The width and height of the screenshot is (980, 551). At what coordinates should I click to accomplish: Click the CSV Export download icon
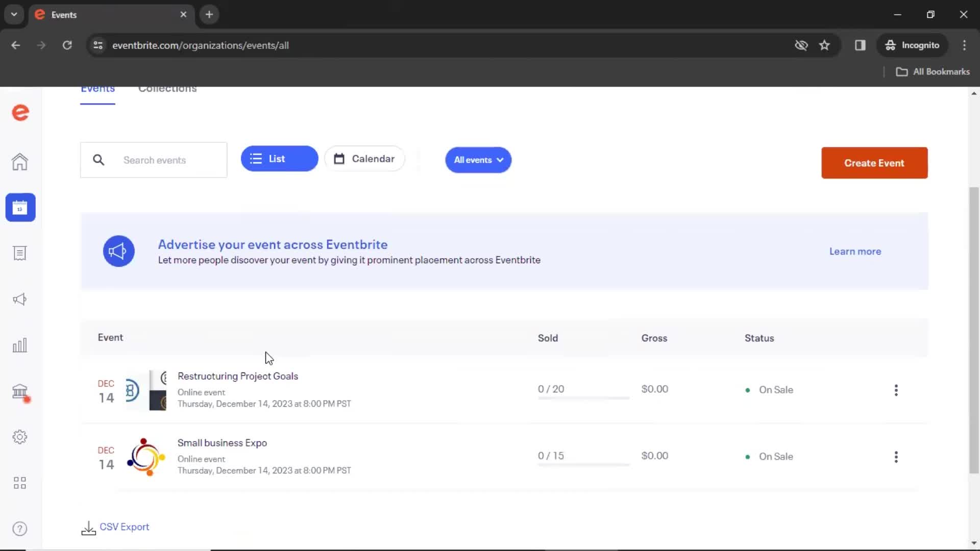pos(88,528)
